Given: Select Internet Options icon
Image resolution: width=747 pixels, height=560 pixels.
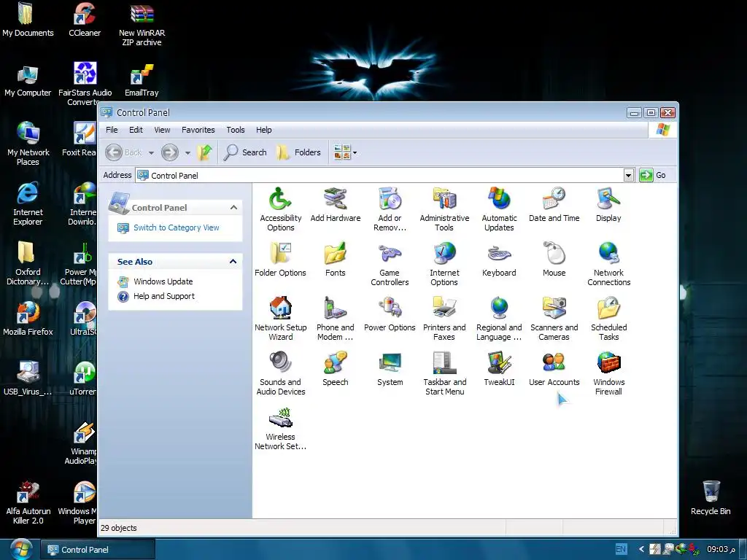Looking at the screenshot, I should (x=444, y=263).
